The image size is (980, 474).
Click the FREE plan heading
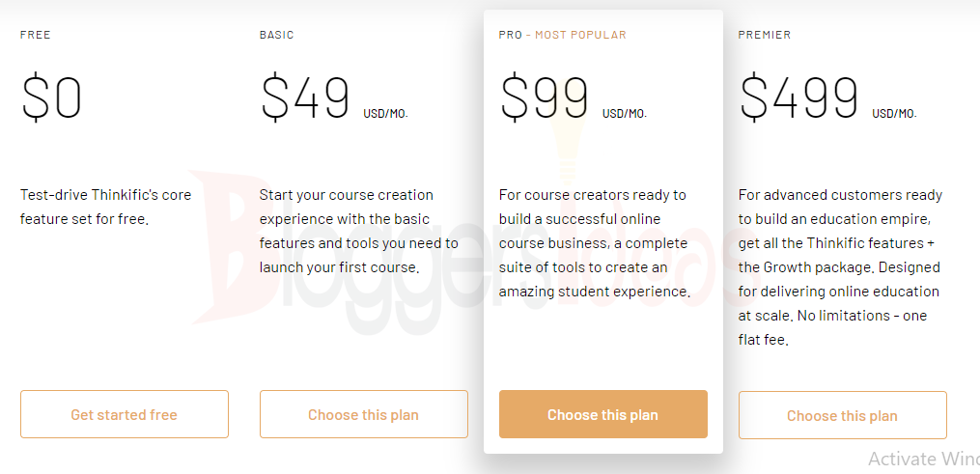(36, 35)
